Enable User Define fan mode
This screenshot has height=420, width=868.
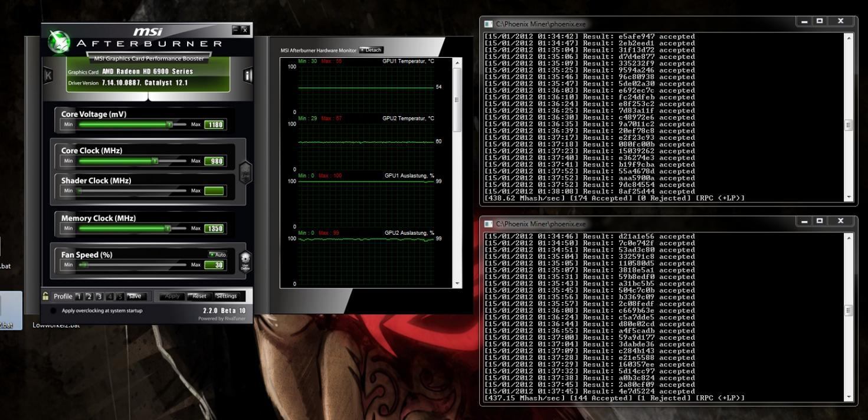[245, 261]
